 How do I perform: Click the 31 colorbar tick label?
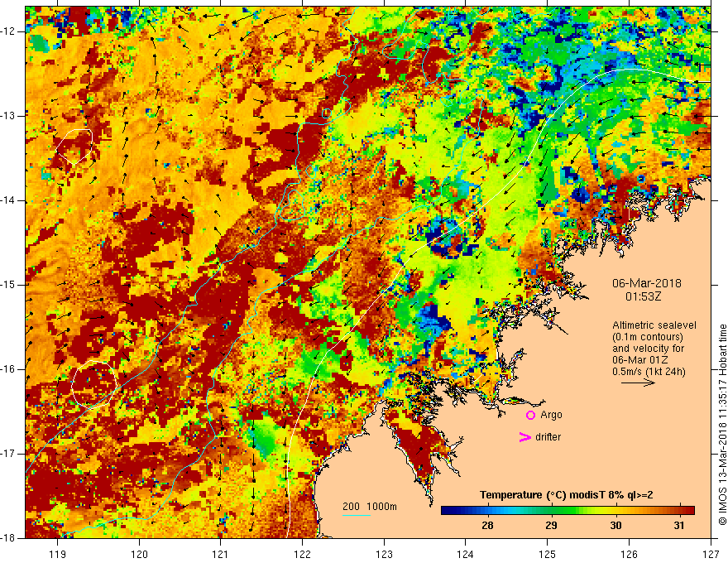click(679, 526)
